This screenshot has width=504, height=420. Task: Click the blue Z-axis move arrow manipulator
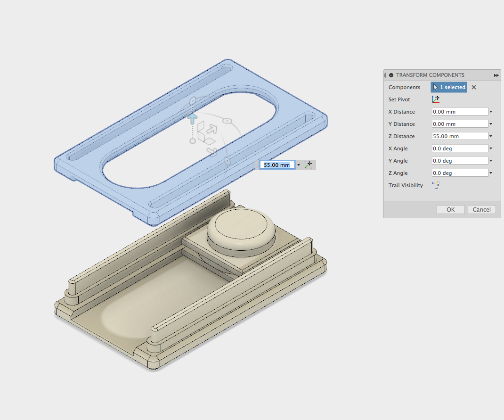point(193,119)
